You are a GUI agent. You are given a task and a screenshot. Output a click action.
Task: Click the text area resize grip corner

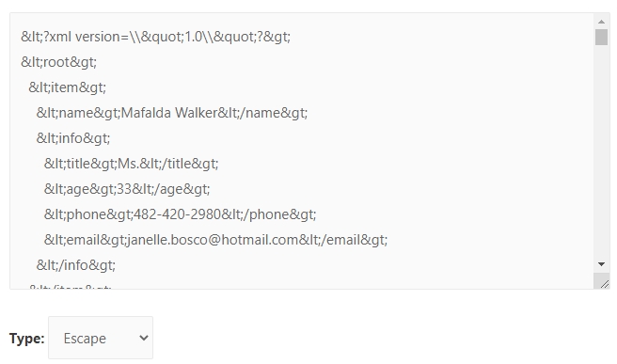coord(605,283)
